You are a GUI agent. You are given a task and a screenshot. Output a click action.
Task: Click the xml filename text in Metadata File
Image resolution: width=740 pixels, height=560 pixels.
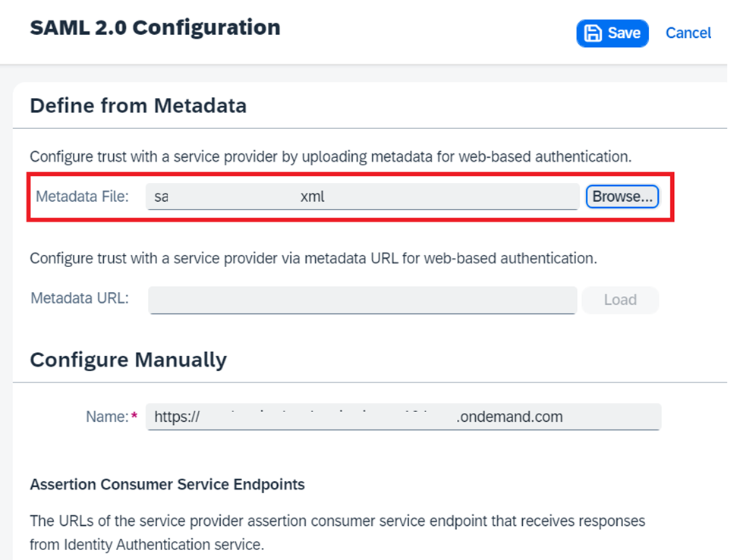point(313,197)
